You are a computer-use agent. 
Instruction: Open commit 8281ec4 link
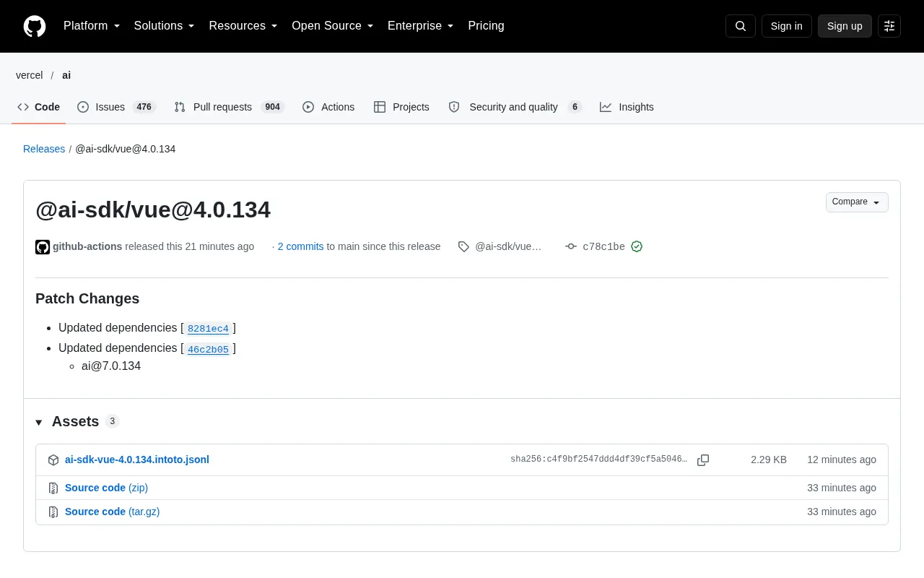point(208,329)
